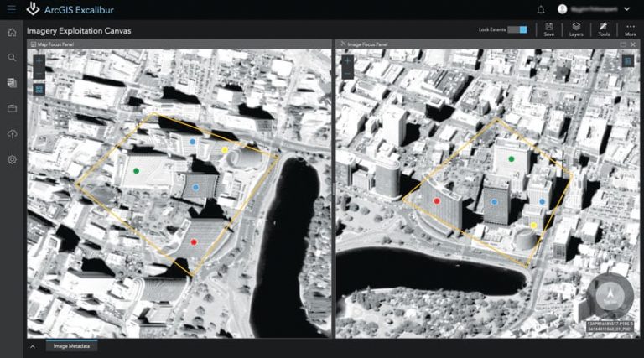Click the Save toolbar button
The image size is (644, 358).
pyautogui.click(x=549, y=29)
